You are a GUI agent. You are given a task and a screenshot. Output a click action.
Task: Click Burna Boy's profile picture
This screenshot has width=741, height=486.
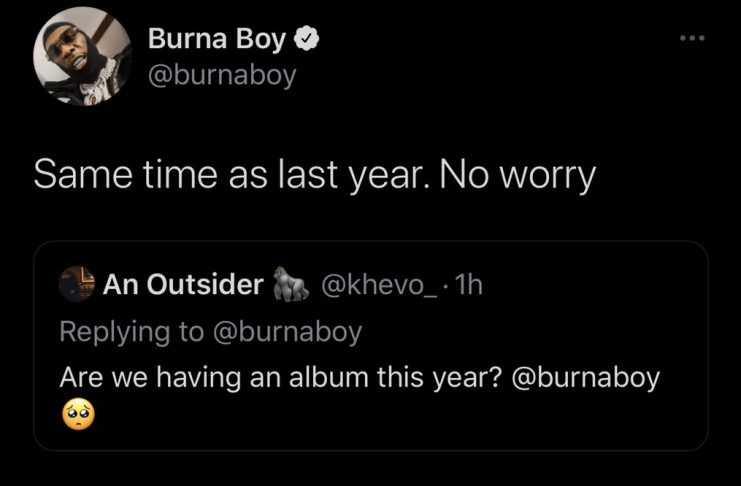[x=83, y=58]
